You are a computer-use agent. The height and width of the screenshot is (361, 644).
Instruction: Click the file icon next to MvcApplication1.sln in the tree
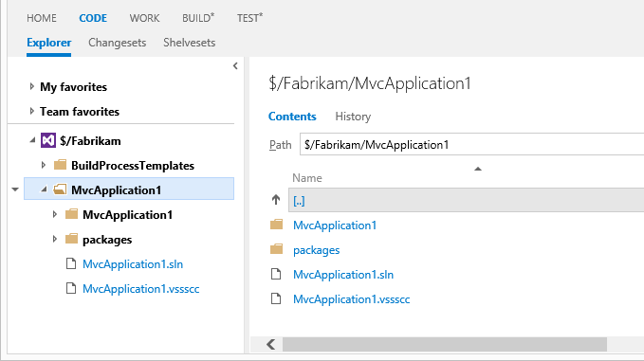click(71, 263)
